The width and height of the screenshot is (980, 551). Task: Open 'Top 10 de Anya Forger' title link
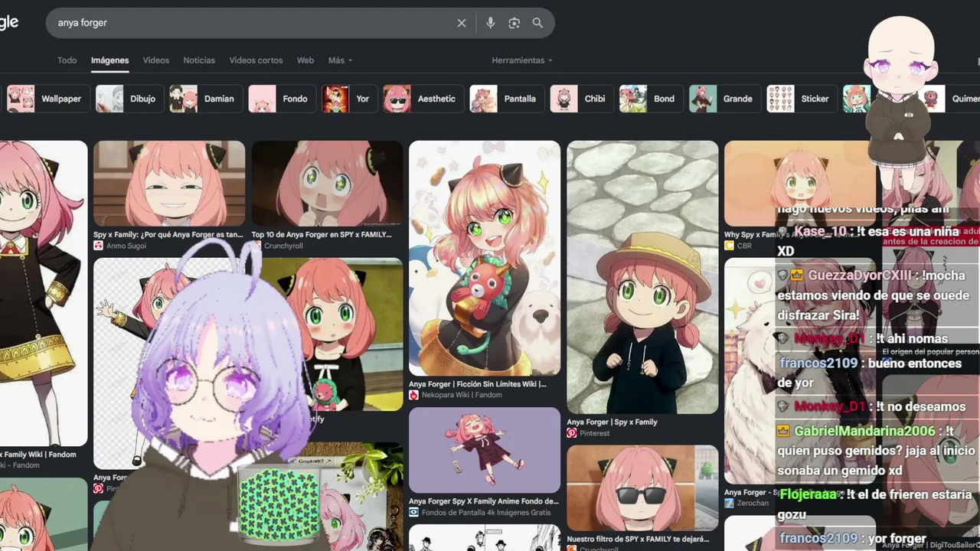coord(322,235)
